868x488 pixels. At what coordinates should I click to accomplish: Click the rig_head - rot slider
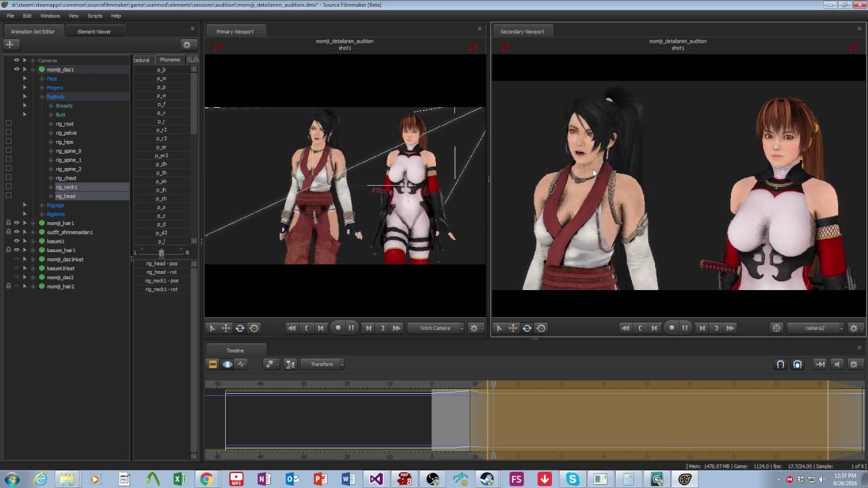click(161, 272)
